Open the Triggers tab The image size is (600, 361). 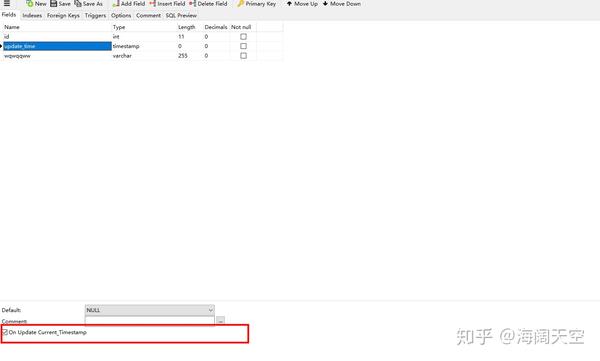point(95,15)
